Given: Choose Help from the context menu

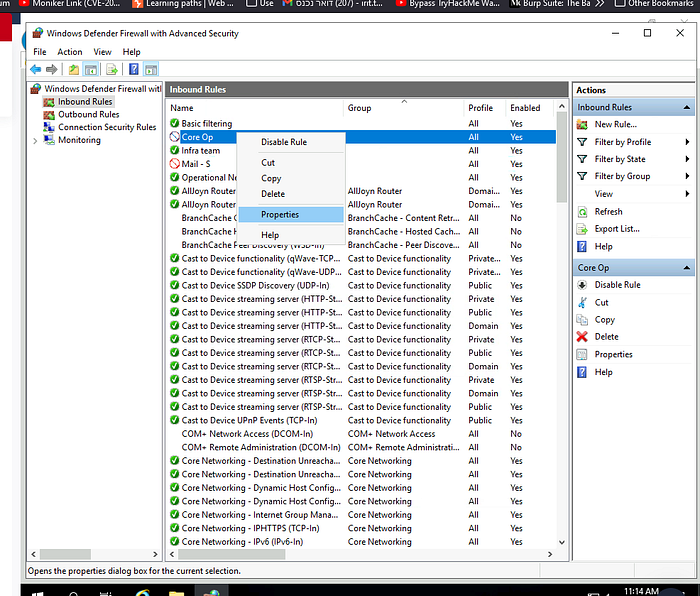Looking at the screenshot, I should click(x=291, y=235).
